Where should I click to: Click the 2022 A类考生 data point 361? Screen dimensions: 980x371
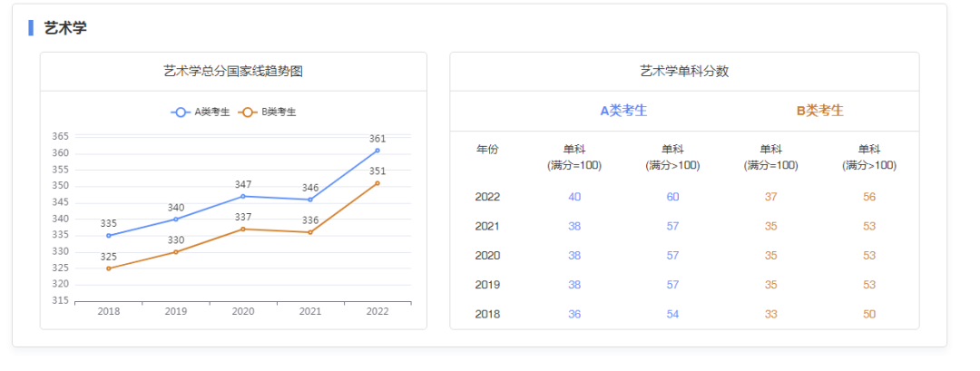pyautogui.click(x=377, y=151)
